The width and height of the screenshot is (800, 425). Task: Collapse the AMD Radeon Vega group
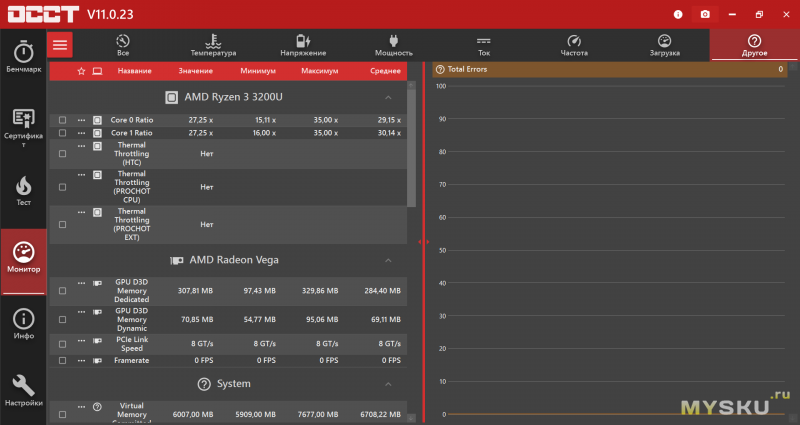tap(388, 260)
